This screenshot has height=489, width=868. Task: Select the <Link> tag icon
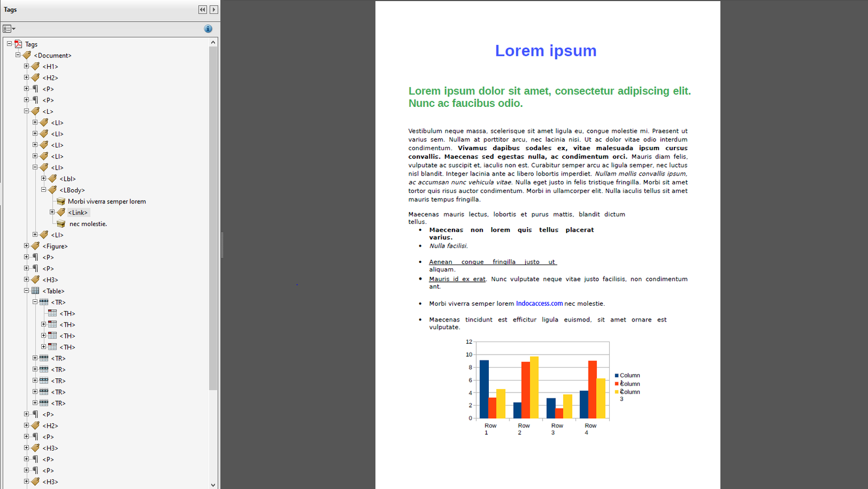pos(61,212)
